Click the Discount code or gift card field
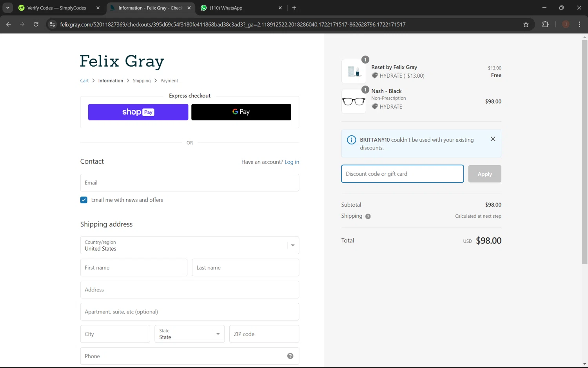The width and height of the screenshot is (588, 368). click(403, 174)
